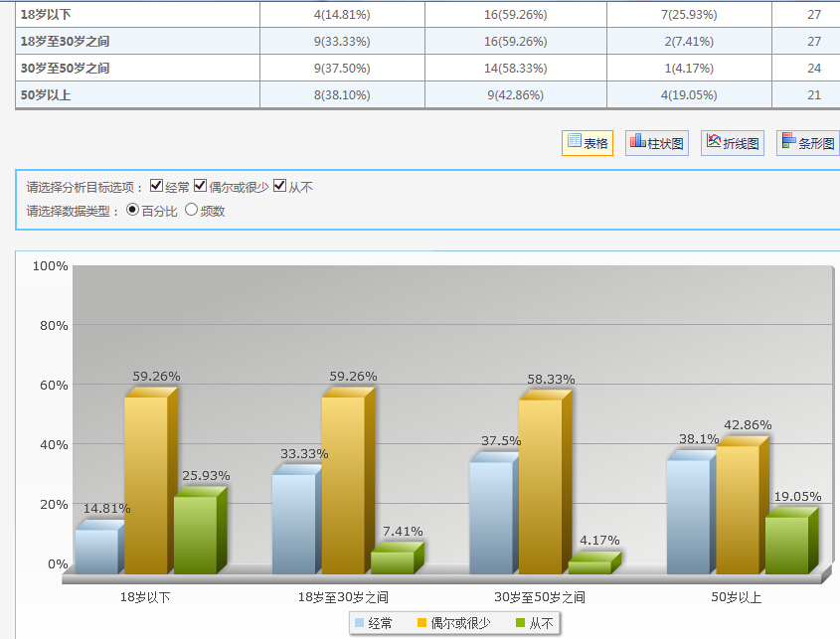
Task: Click the green 从不 legend swatch
Action: pyautogui.click(x=520, y=623)
